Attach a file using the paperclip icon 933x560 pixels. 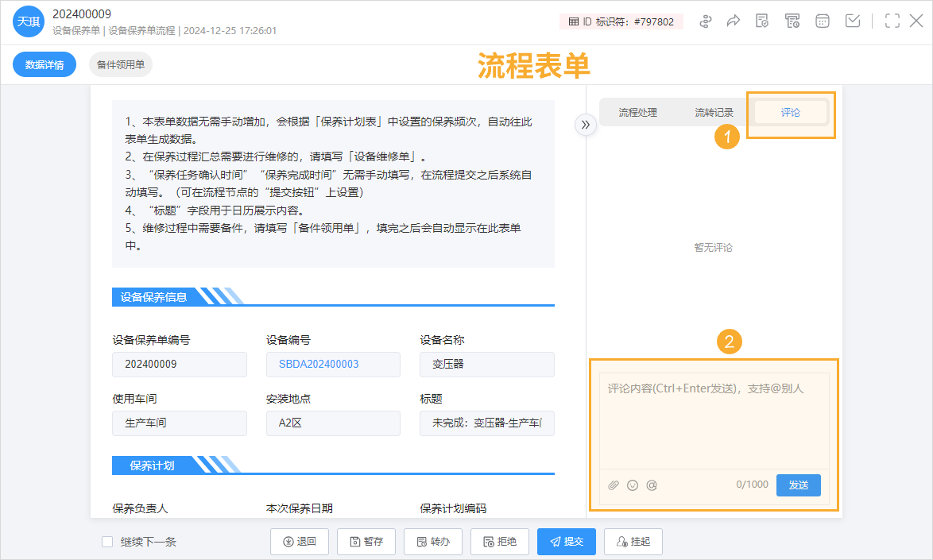click(613, 485)
